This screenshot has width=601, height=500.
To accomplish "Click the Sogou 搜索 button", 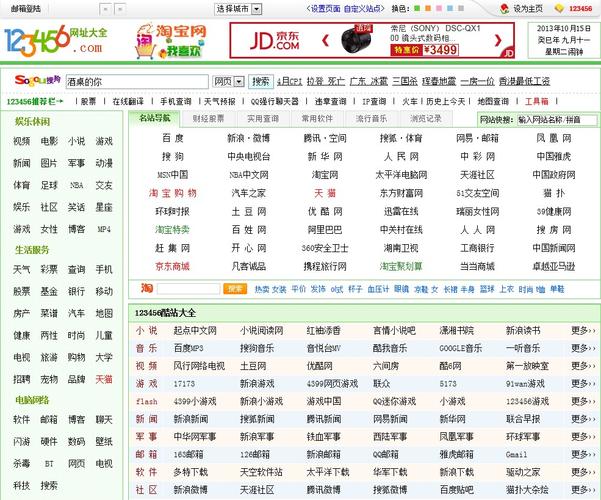I will pyautogui.click(x=261, y=81).
